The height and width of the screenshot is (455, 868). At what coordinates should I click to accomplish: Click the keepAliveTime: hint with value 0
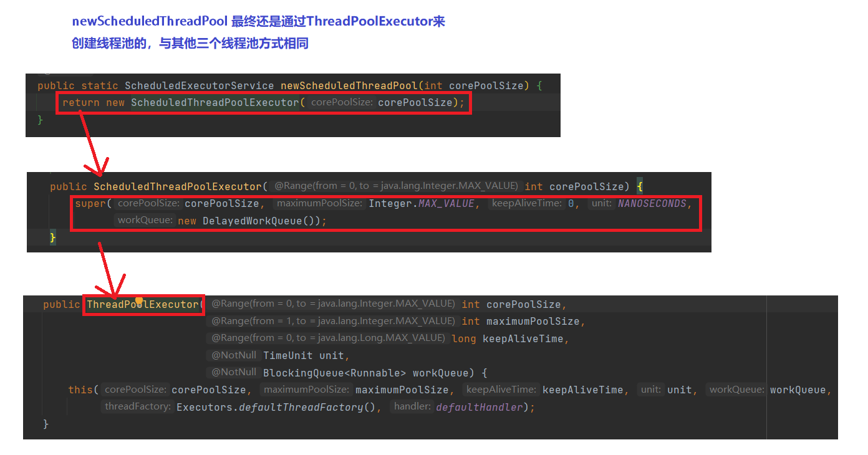pos(526,203)
